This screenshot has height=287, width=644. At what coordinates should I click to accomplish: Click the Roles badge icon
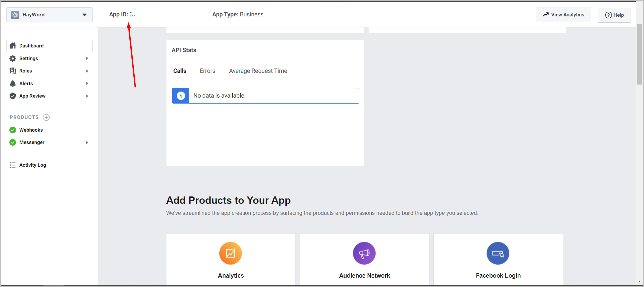13,71
